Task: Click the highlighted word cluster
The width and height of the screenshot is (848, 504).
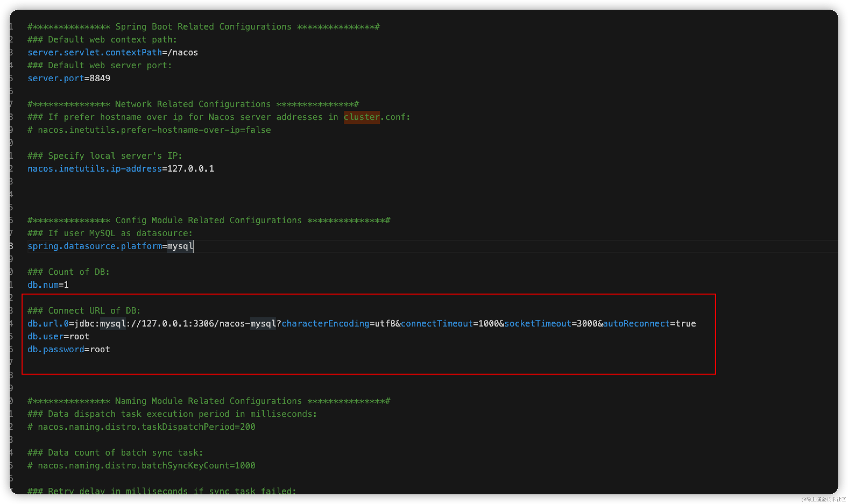Action: [x=361, y=117]
